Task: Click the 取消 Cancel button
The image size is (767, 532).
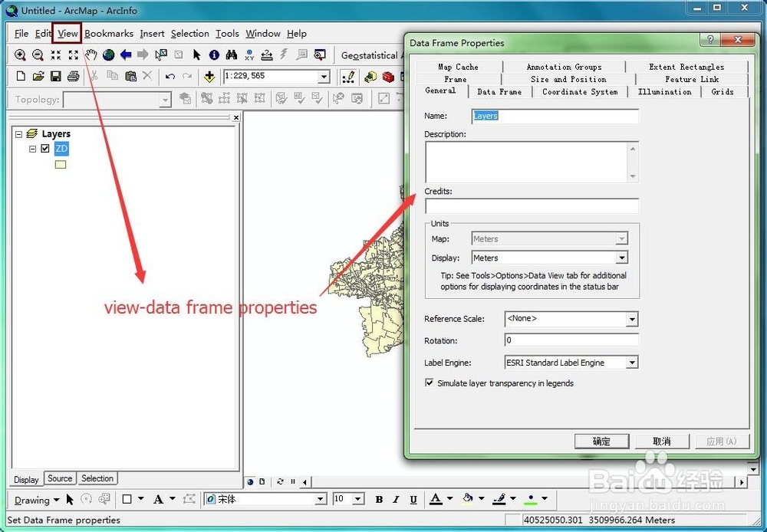Action: point(662,441)
